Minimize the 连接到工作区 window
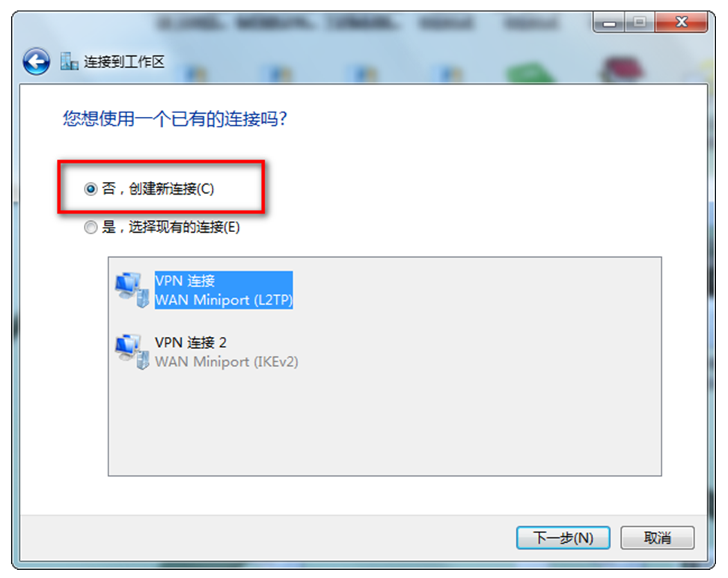The height and width of the screenshot is (578, 728). tap(609, 22)
